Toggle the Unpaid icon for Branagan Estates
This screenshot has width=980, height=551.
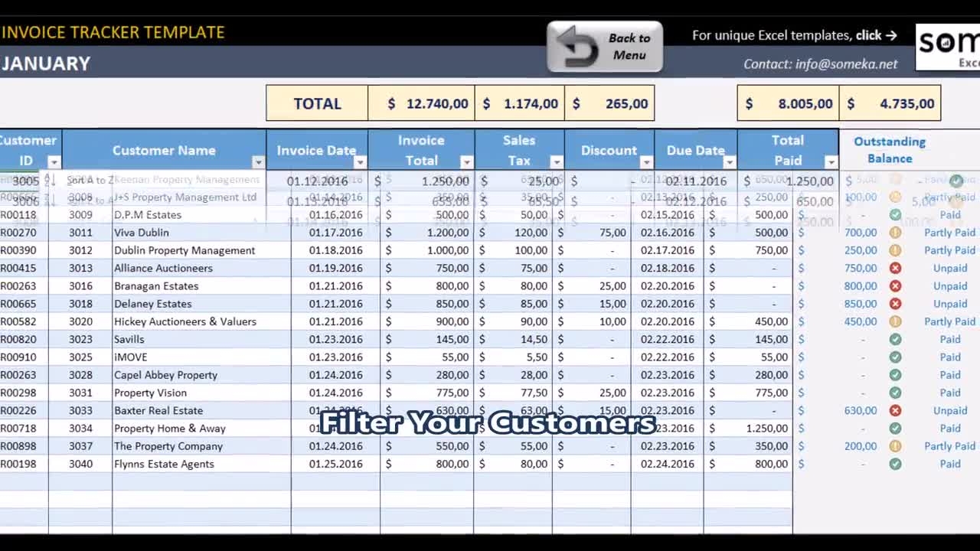point(895,285)
